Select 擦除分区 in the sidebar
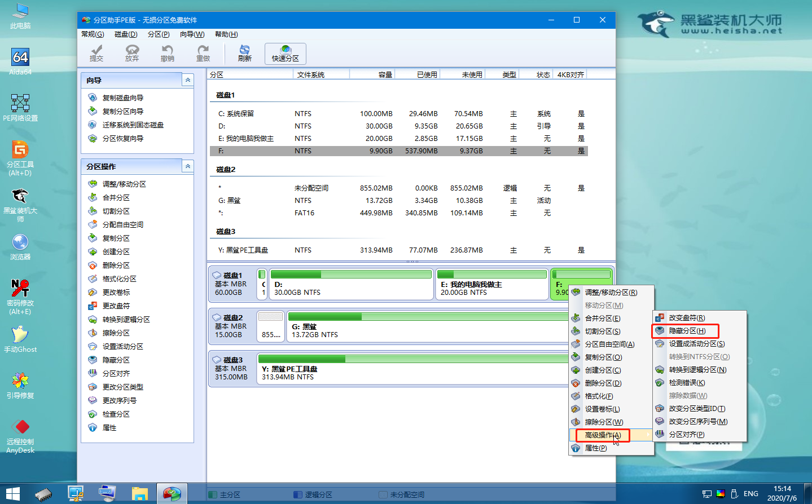The height and width of the screenshot is (504, 812). point(116,333)
